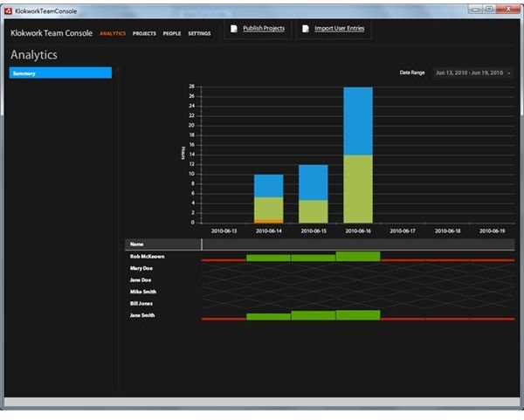Close the KlokworkTeamConsole window
This screenshot has height=420, width=524.
click(x=508, y=10)
